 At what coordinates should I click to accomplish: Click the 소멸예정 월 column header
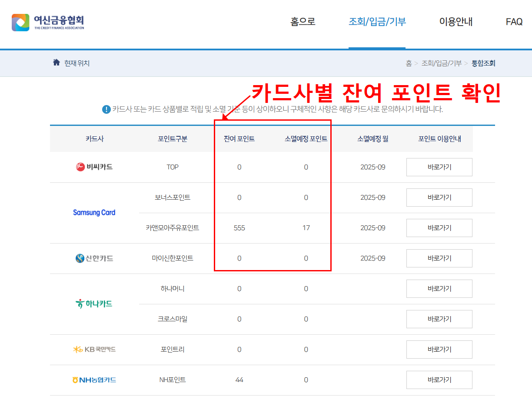373,139
